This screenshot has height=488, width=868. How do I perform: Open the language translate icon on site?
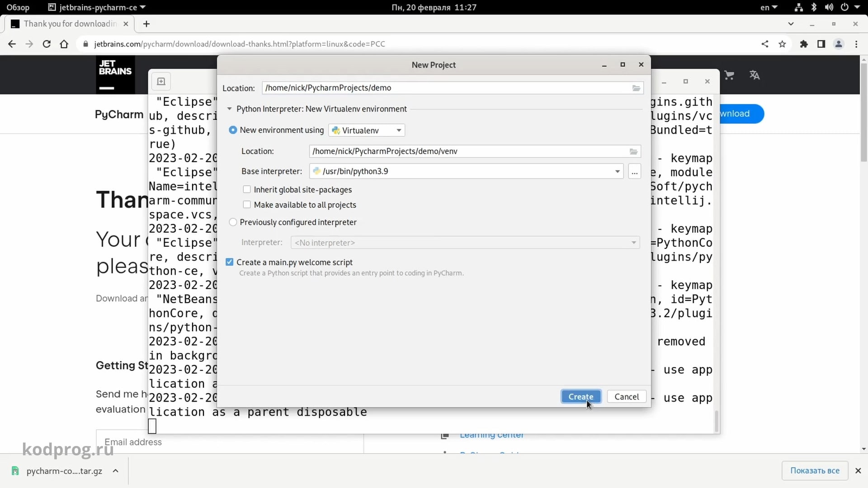coord(755,75)
